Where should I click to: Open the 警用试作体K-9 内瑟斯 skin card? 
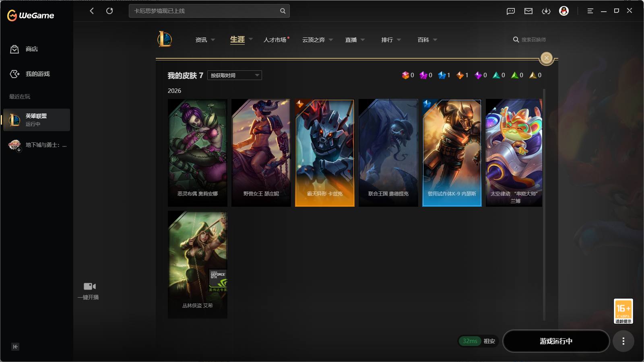point(452,153)
